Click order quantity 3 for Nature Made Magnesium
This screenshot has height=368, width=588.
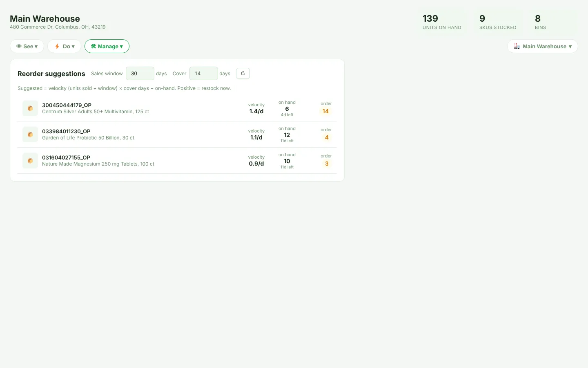[327, 164]
